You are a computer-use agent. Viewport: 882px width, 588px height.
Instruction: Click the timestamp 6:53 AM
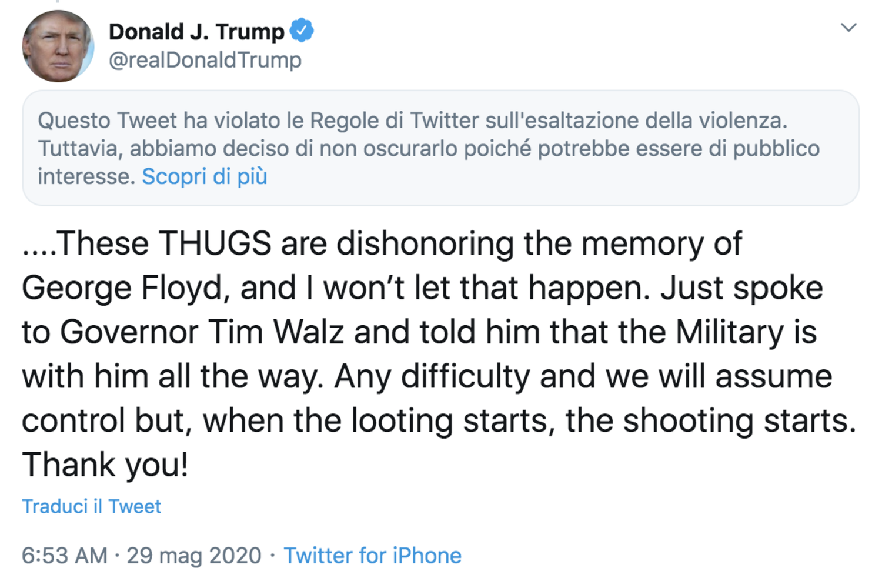point(65,554)
